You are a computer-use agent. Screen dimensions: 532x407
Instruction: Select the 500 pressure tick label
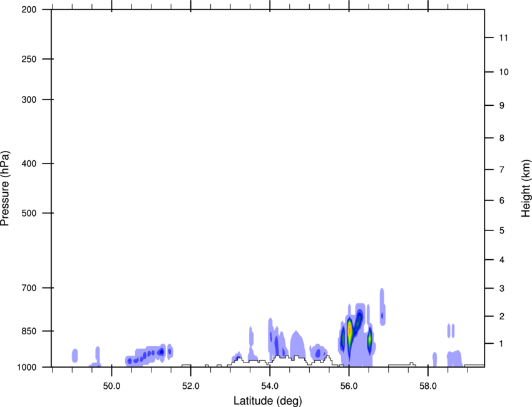29,213
